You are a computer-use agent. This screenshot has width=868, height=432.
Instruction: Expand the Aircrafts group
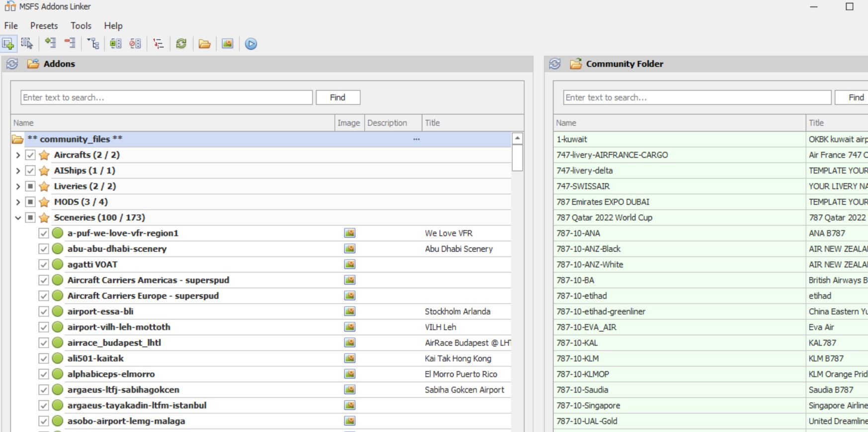pyautogui.click(x=18, y=155)
